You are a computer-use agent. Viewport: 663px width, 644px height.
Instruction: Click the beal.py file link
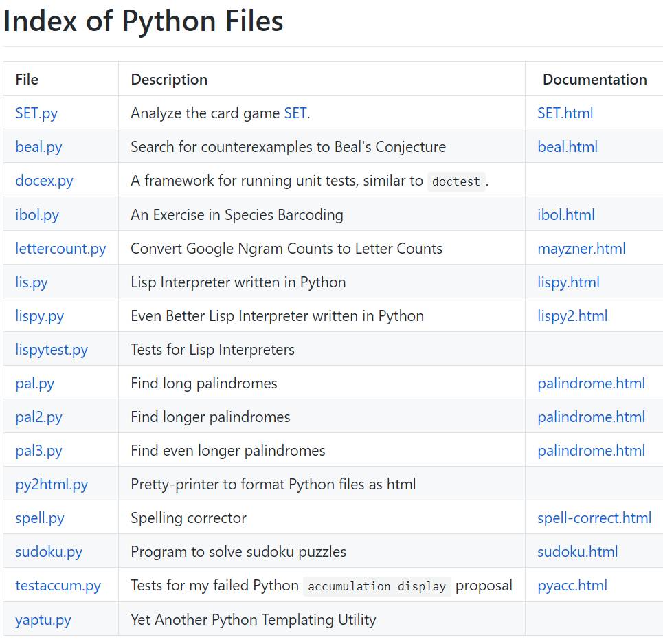tap(38, 147)
